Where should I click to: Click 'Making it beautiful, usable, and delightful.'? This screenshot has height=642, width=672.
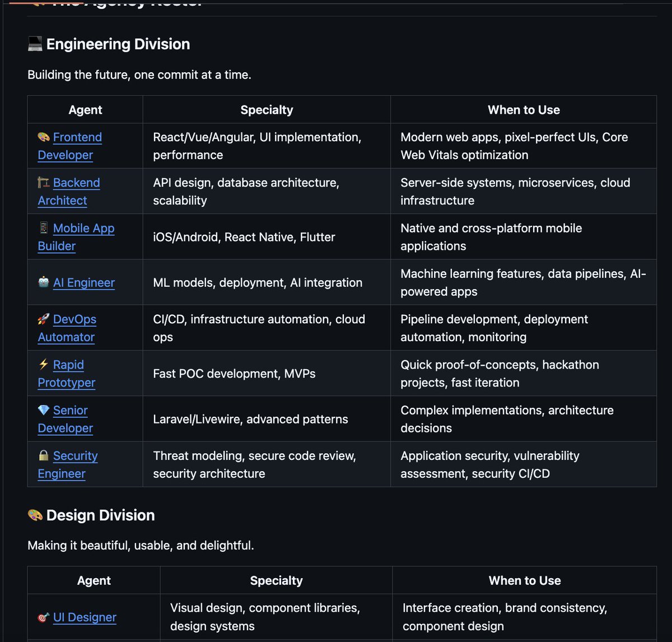click(141, 545)
